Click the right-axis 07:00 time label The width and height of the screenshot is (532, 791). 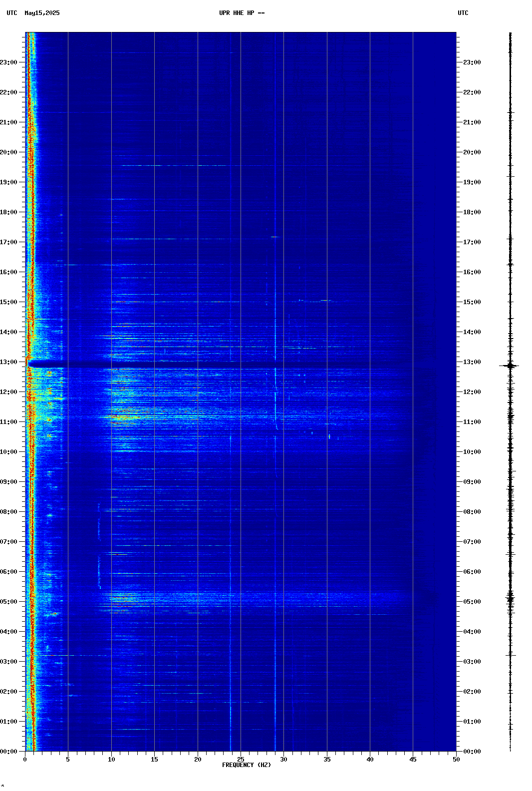[x=472, y=542]
